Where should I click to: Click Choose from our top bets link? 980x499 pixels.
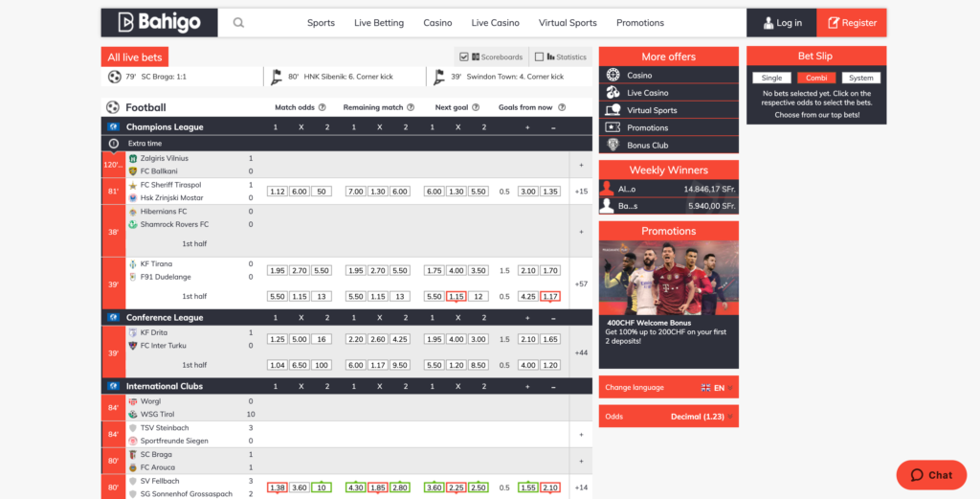(x=817, y=115)
